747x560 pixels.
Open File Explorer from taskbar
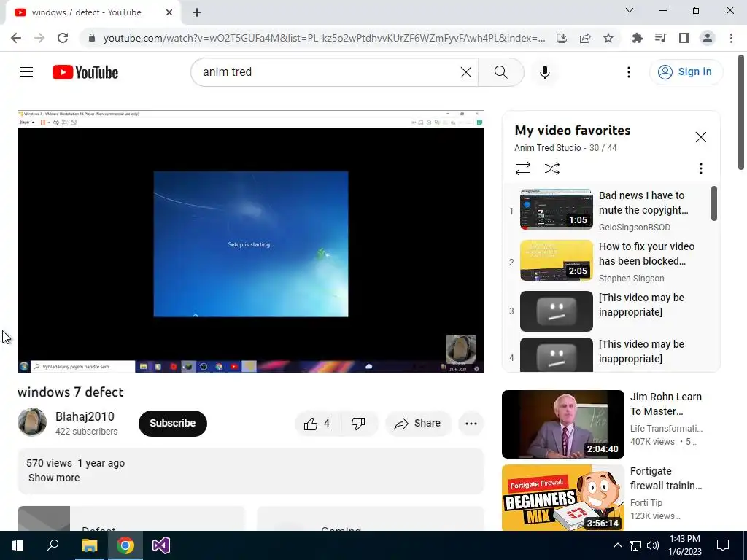point(89,545)
